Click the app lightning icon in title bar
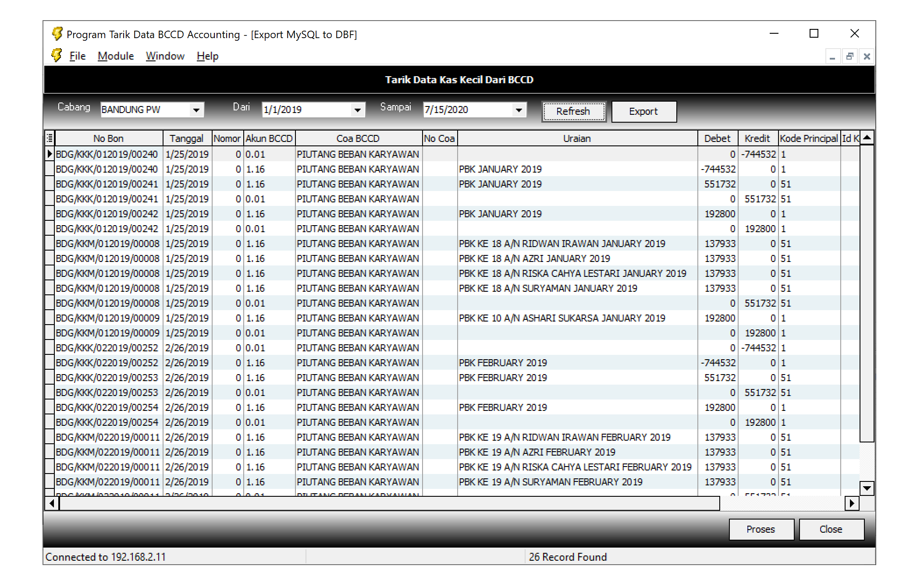This screenshot has height=587, width=924. click(x=57, y=34)
